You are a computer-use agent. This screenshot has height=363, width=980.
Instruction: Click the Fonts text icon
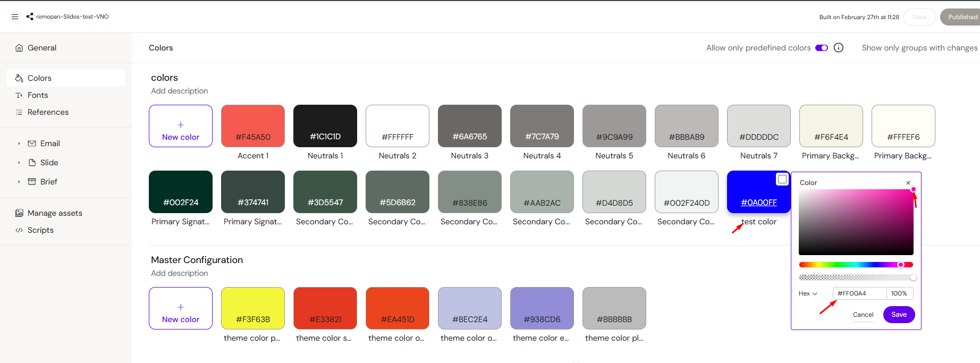pyautogui.click(x=19, y=95)
